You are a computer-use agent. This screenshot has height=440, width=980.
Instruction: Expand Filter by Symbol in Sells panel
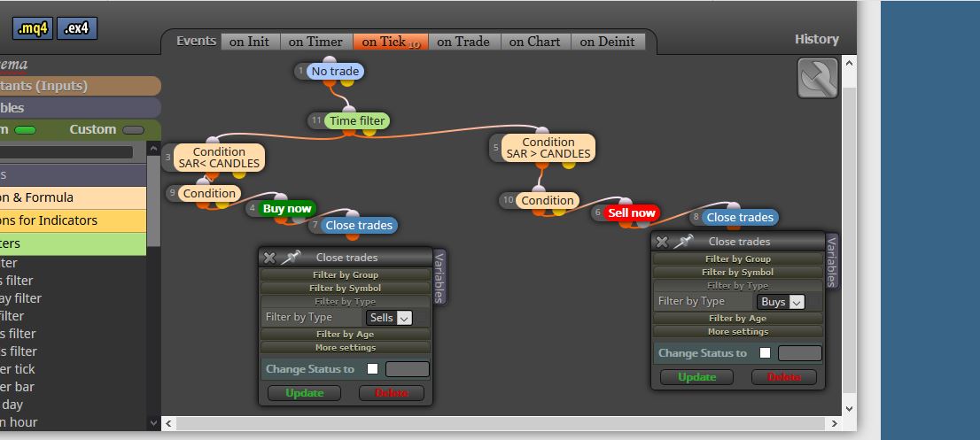pyautogui.click(x=345, y=289)
